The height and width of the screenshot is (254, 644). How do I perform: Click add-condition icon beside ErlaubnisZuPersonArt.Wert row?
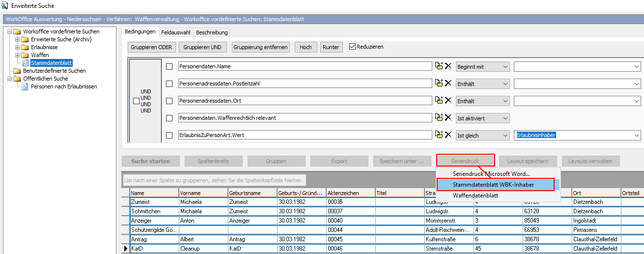(439, 135)
